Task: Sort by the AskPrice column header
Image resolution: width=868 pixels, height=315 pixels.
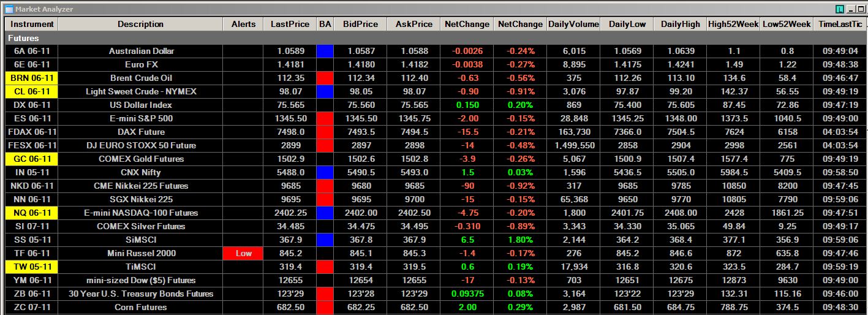Action: pyautogui.click(x=413, y=25)
